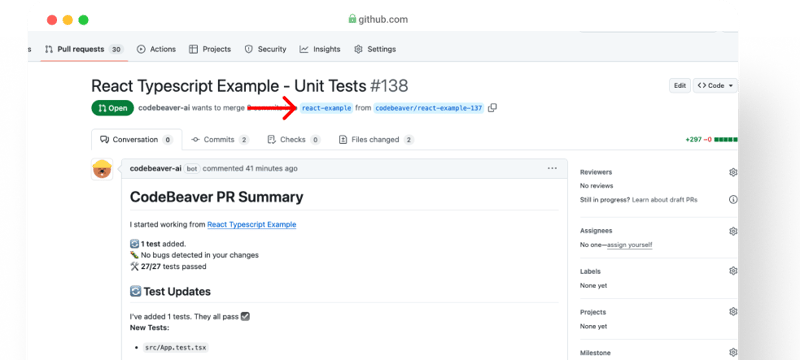Image resolution: width=800 pixels, height=360 pixels.
Task: Click the green Open status badge
Action: pyautogui.click(x=113, y=108)
